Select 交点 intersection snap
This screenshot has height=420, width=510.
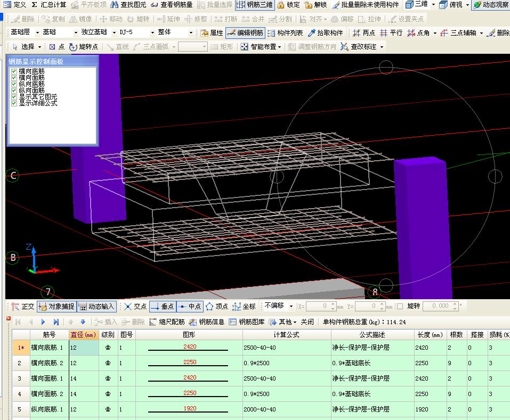[135, 306]
